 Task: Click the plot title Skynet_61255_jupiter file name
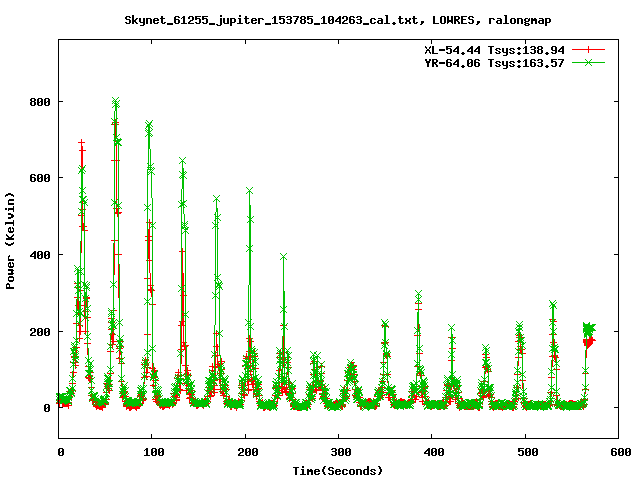(x=271, y=20)
